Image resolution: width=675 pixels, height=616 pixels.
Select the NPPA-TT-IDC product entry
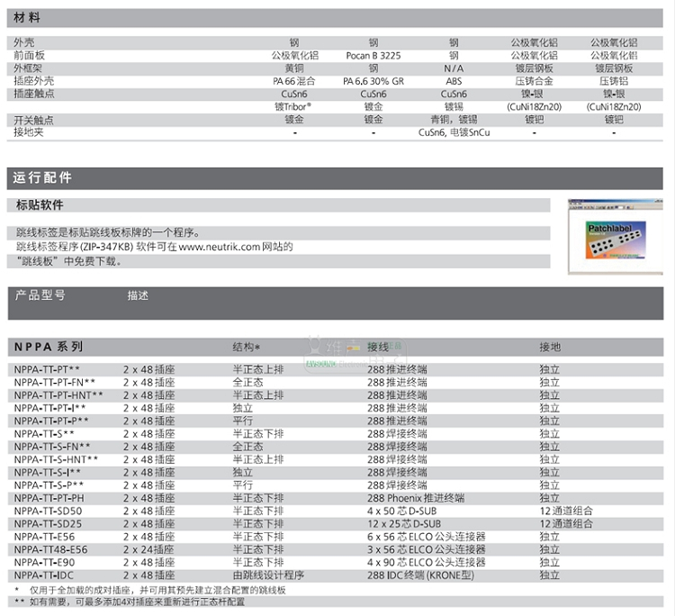336,575
